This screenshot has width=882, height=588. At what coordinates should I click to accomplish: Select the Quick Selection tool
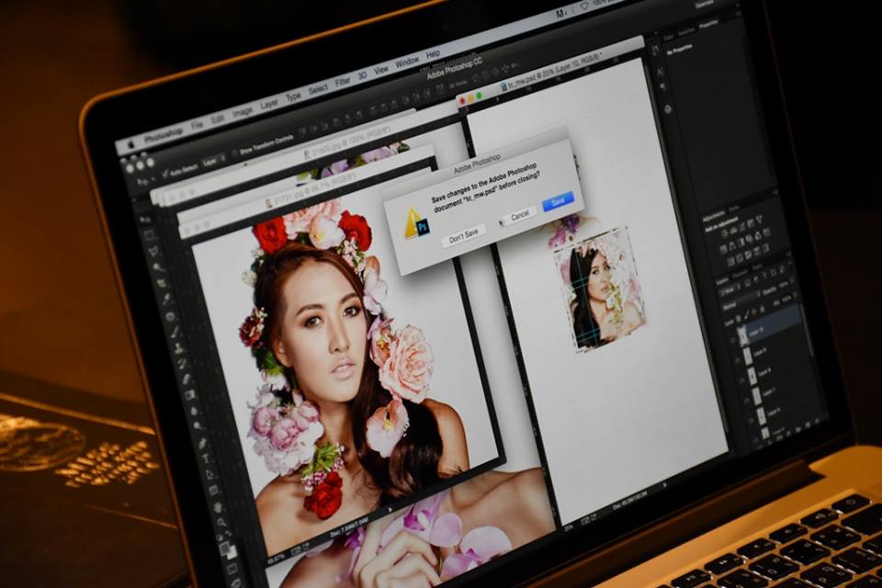pyautogui.click(x=157, y=267)
